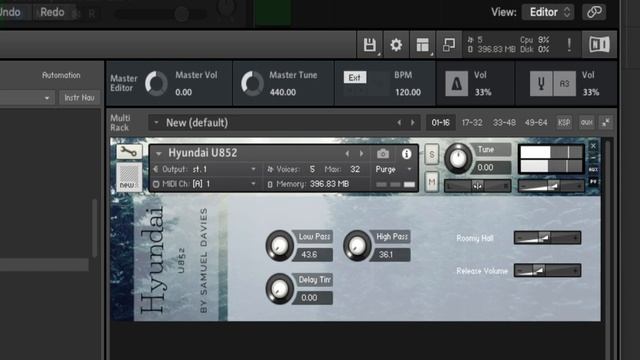Screen dimensions: 640x360
Task: Click the Kontakt save disk icon
Action: (370, 44)
